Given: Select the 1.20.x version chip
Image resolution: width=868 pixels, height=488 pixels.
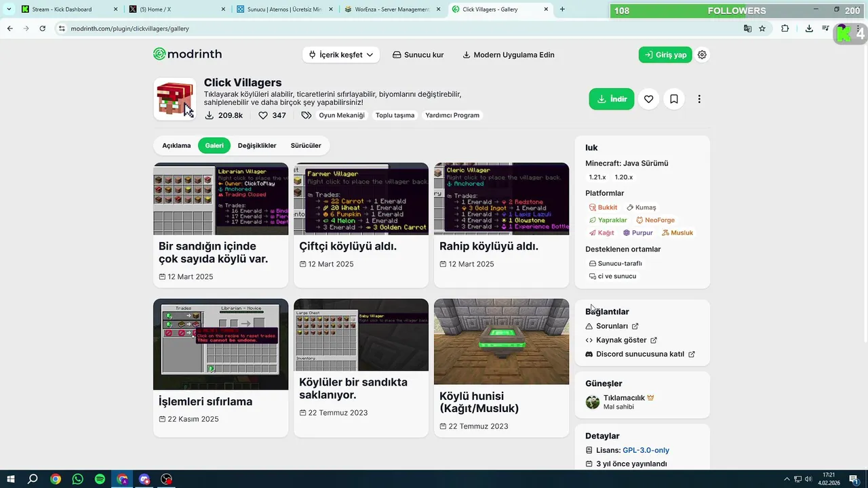Looking at the screenshot, I should tap(624, 177).
